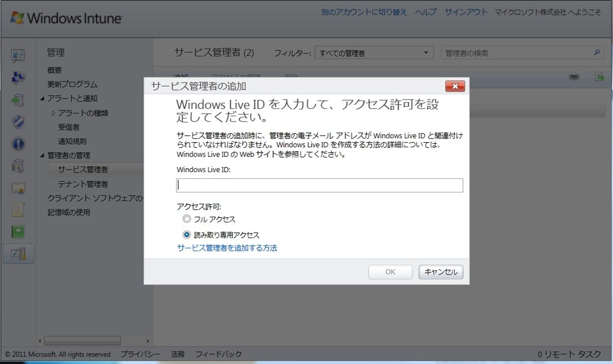This screenshot has height=364, width=613.
Task: Click the キャンセル button in dialog
Action: 441,271
